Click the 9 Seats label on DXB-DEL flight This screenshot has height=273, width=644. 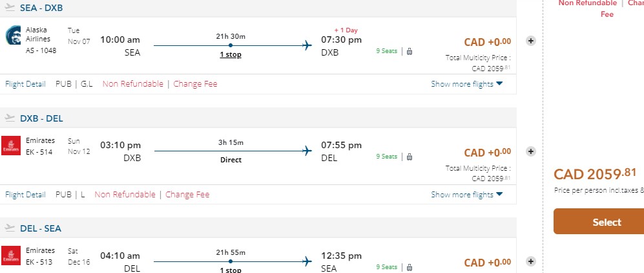(386, 157)
